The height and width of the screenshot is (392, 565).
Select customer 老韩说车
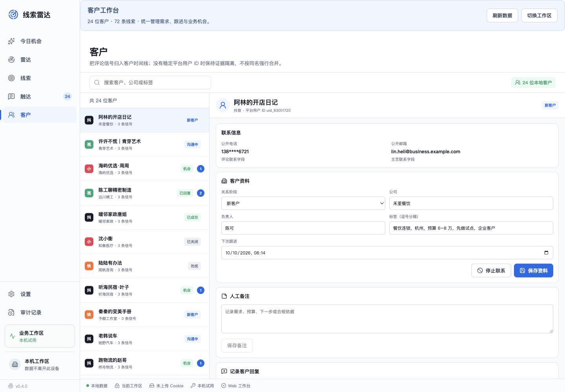tap(144, 339)
